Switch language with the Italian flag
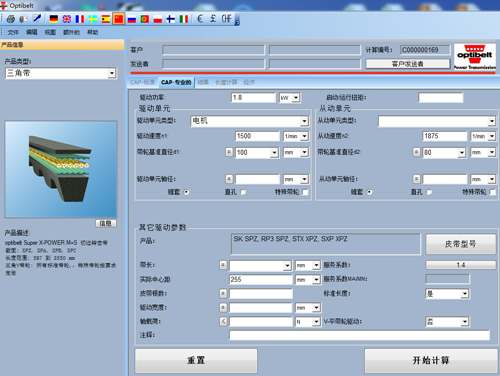This screenshot has height=376, width=500. point(184,19)
